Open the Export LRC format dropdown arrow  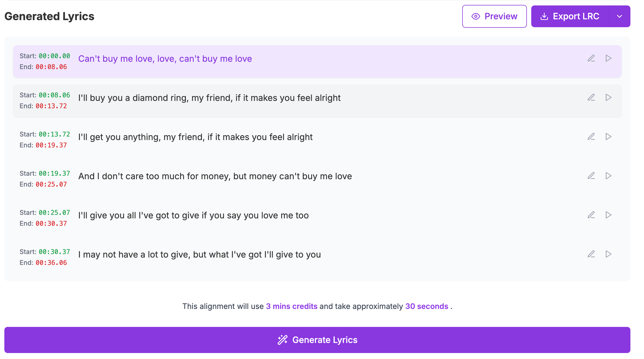pyautogui.click(x=620, y=16)
